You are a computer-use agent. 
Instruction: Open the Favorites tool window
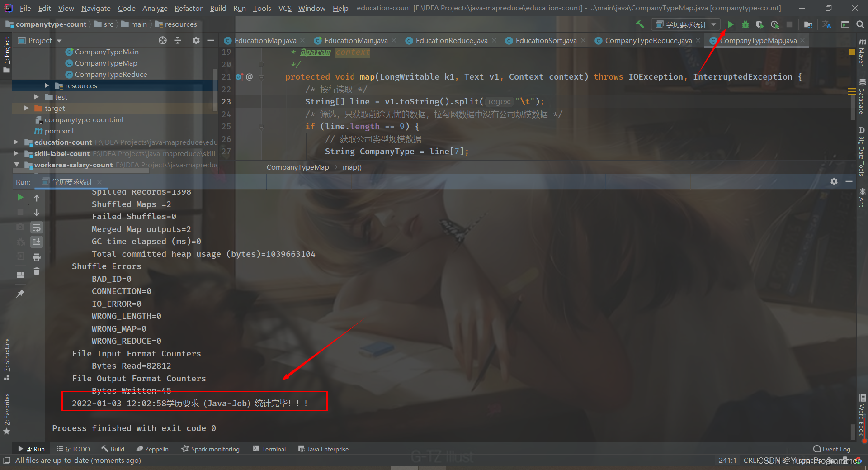click(7, 414)
